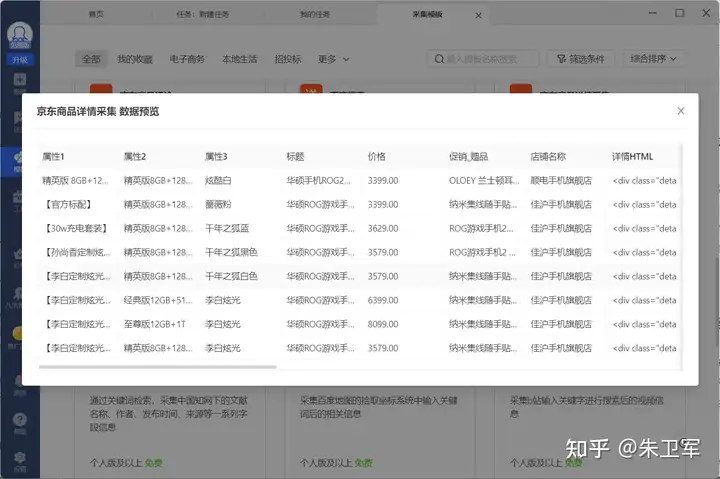
Task: Select the 采集模板 tab
Action: 428,14
